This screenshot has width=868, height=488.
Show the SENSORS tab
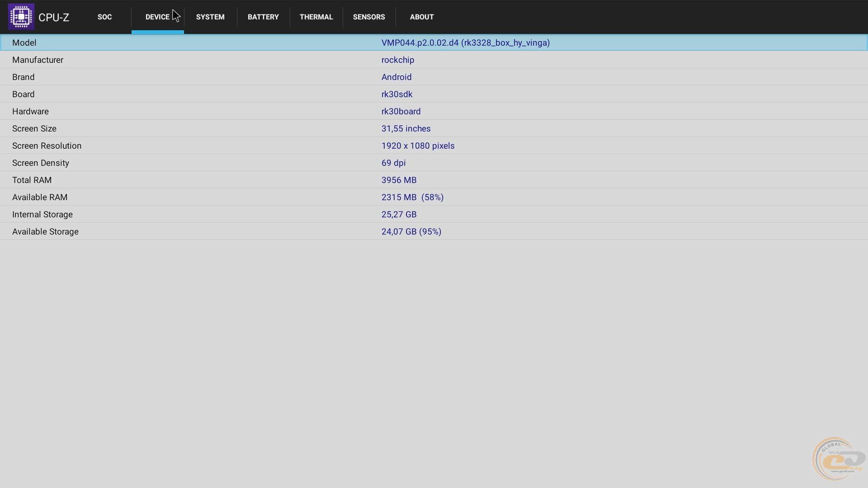pyautogui.click(x=369, y=17)
